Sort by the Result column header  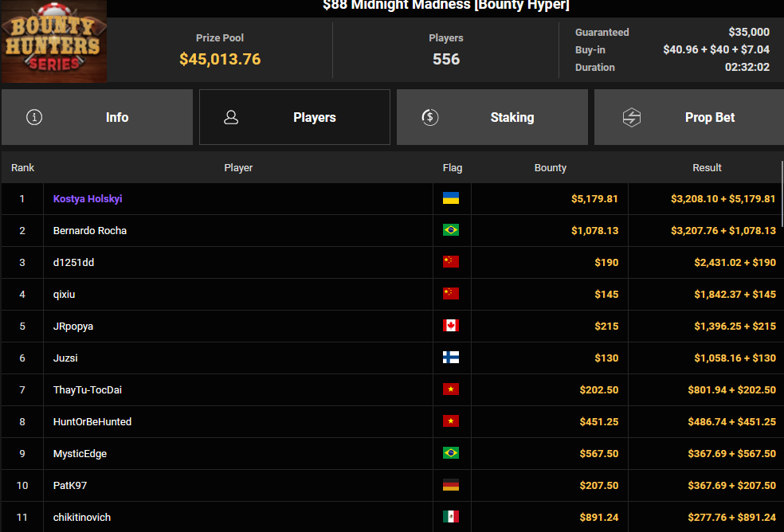pos(707,168)
